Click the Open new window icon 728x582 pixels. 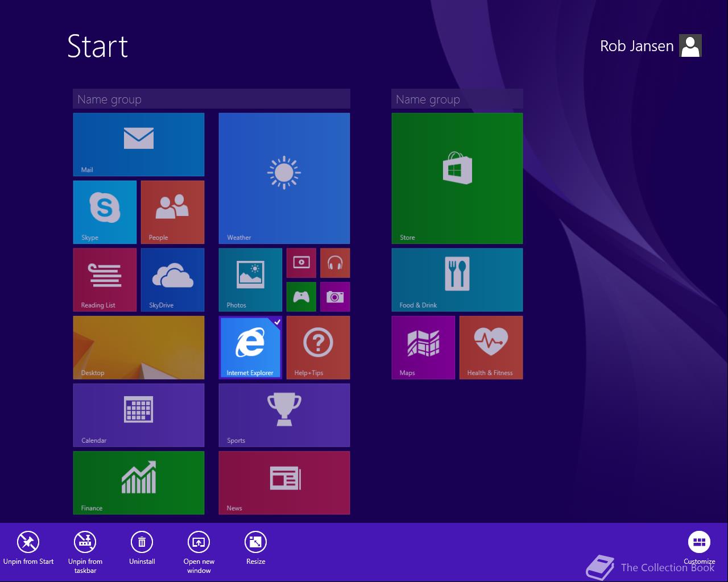pos(199,542)
